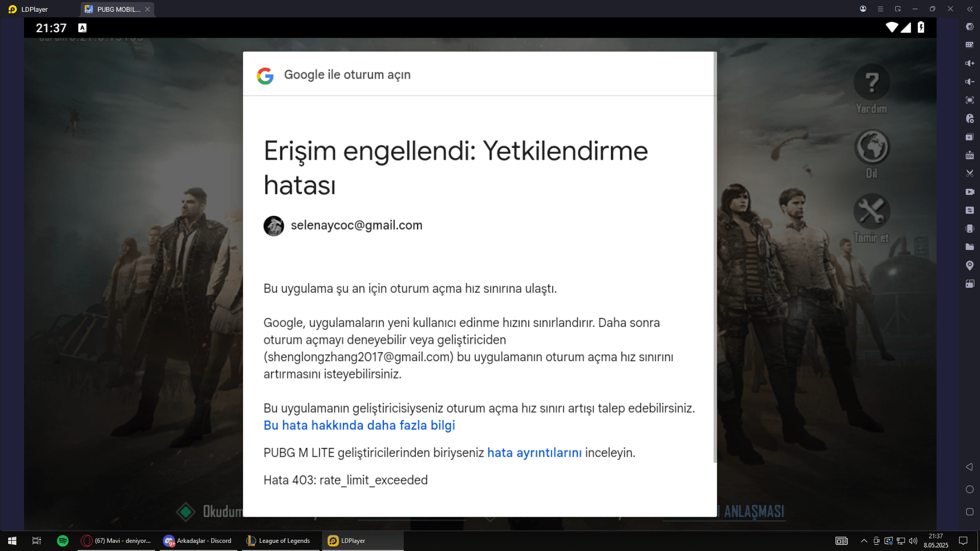Close the PUBG MOBILE tab
Viewport: 980px width, 551px height.
[x=148, y=9]
